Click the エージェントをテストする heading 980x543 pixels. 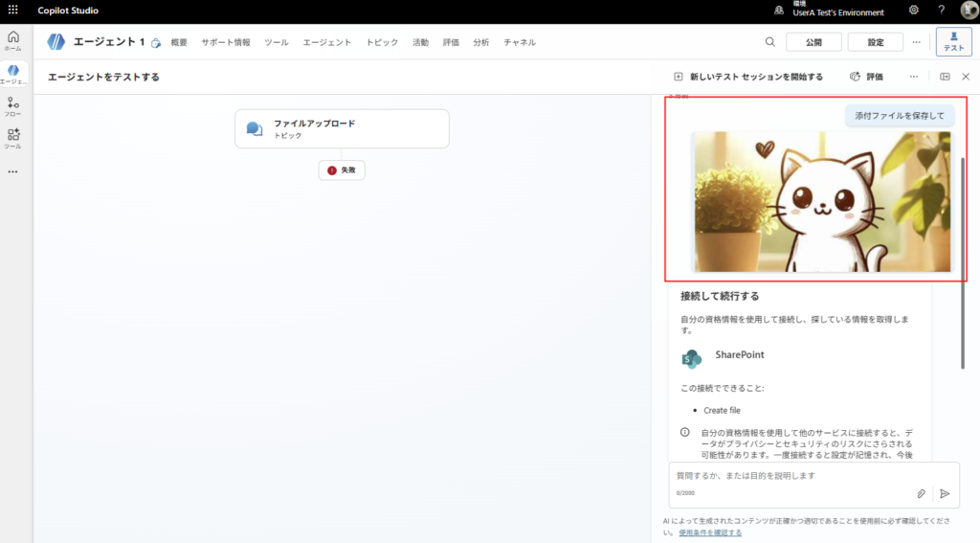coord(103,77)
